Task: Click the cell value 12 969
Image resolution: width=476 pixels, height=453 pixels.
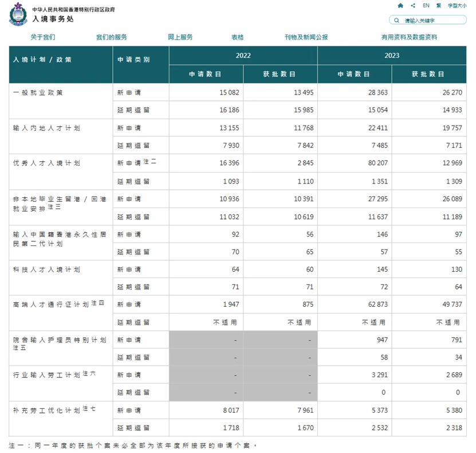Action: tap(453, 163)
